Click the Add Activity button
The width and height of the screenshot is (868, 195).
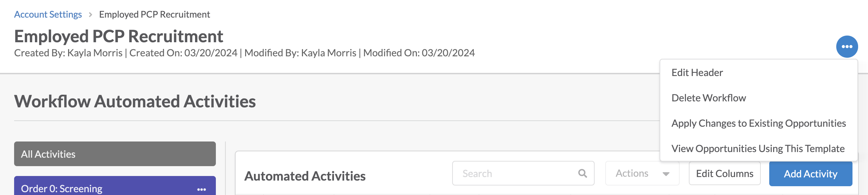click(x=811, y=174)
